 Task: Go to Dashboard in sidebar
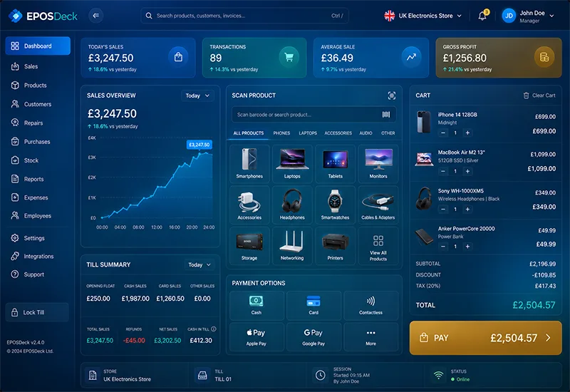click(38, 46)
